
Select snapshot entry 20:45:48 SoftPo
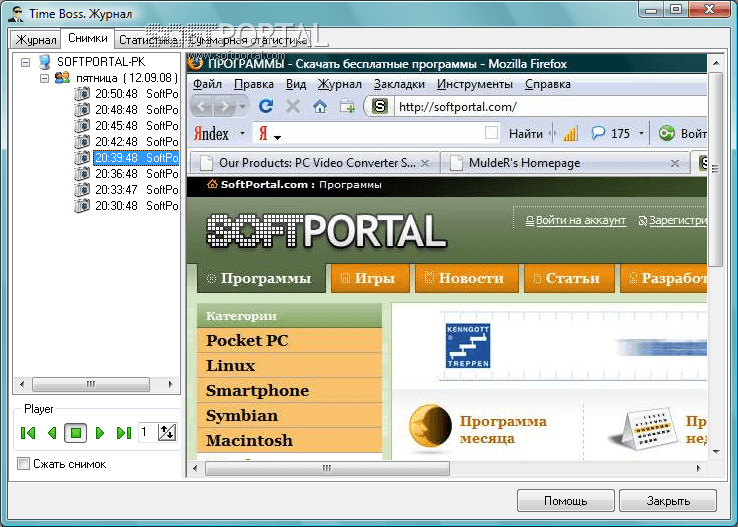[x=136, y=126]
